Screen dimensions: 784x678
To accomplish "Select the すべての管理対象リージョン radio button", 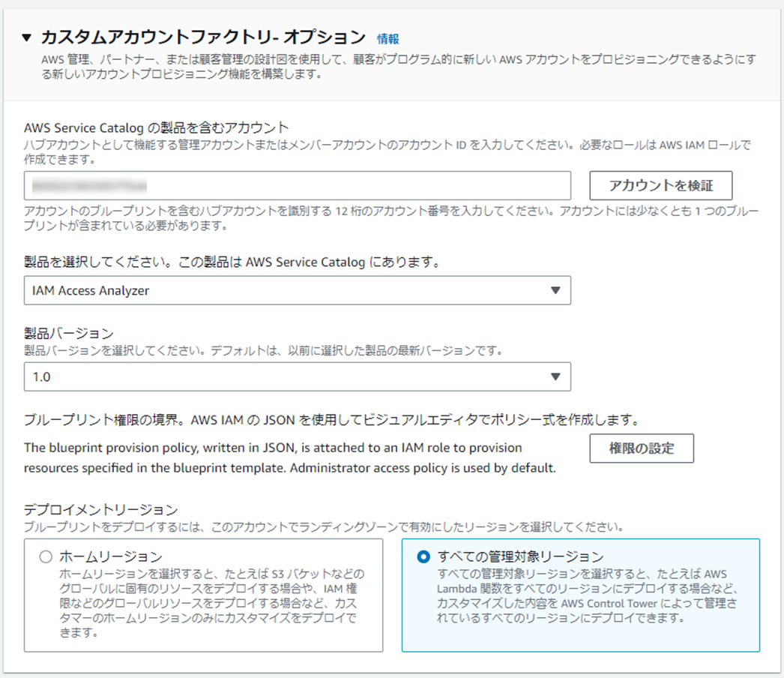I will pos(423,556).
